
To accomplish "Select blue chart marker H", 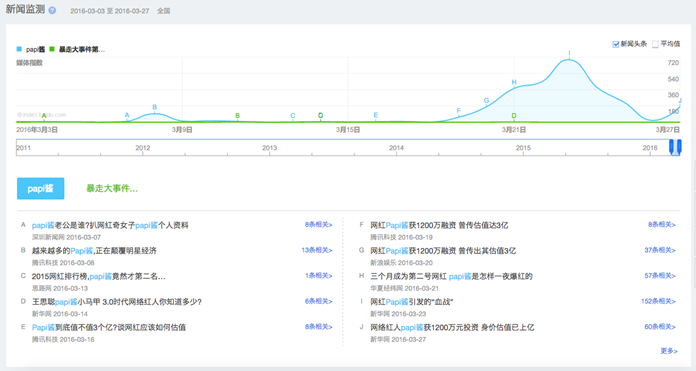I will [514, 82].
